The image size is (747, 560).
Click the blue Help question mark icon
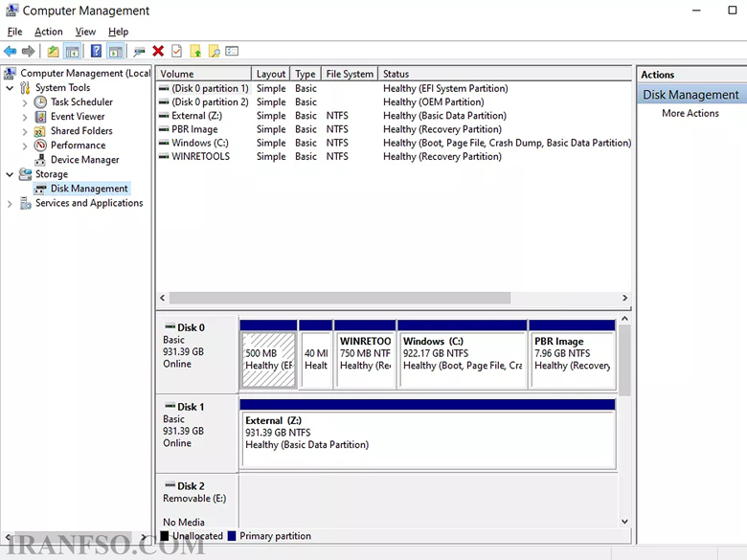96,51
